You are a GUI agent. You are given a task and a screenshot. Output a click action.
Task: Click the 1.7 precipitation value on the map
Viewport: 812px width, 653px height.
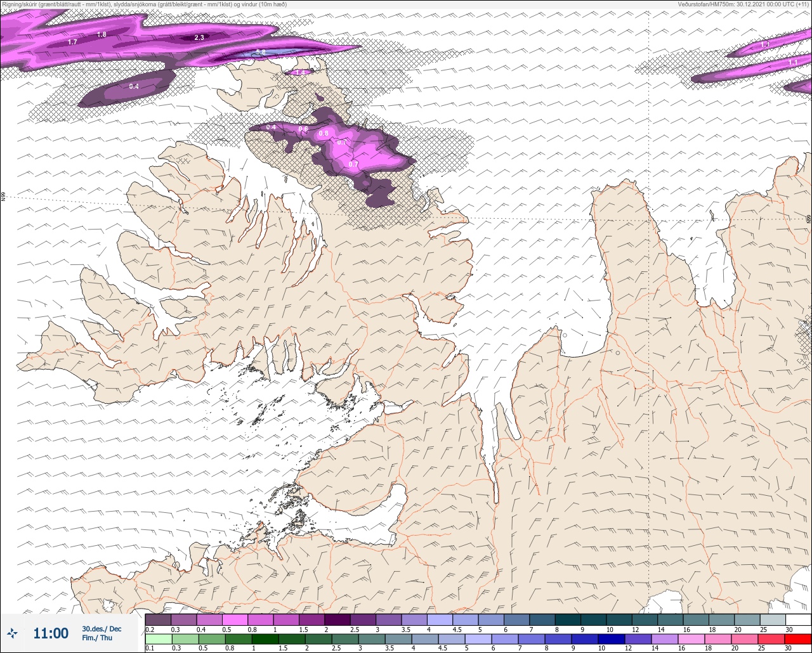pyautogui.click(x=72, y=42)
